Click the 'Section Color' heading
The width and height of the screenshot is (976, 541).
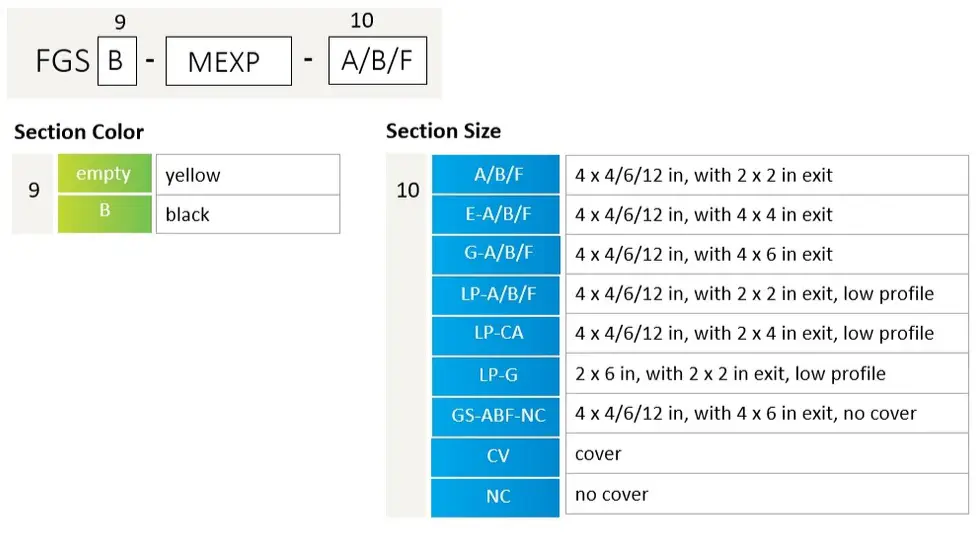coord(79,132)
